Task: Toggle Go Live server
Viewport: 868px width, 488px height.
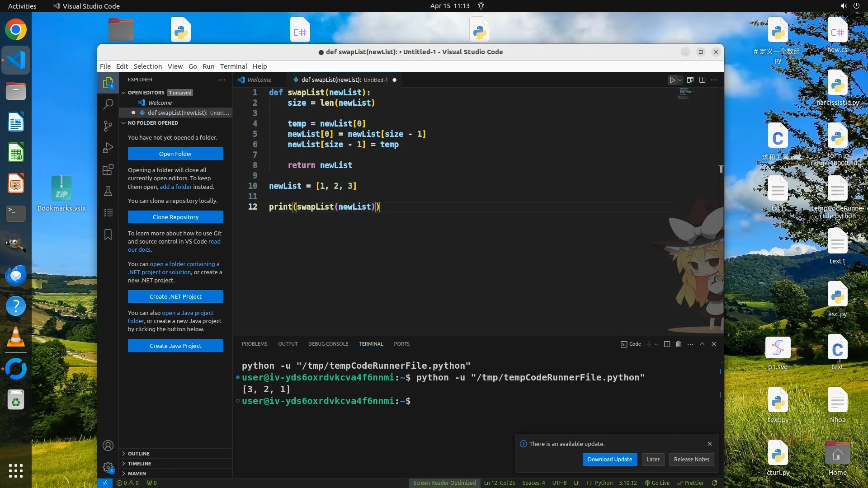Action: point(657,483)
